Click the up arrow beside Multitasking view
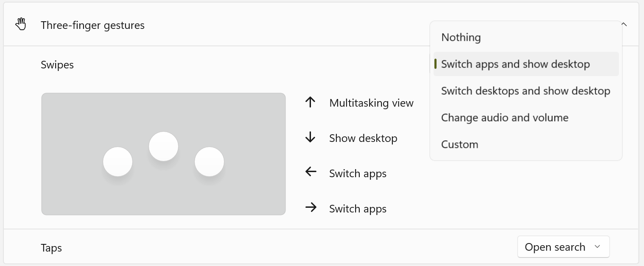This screenshot has width=644, height=266. tap(311, 102)
